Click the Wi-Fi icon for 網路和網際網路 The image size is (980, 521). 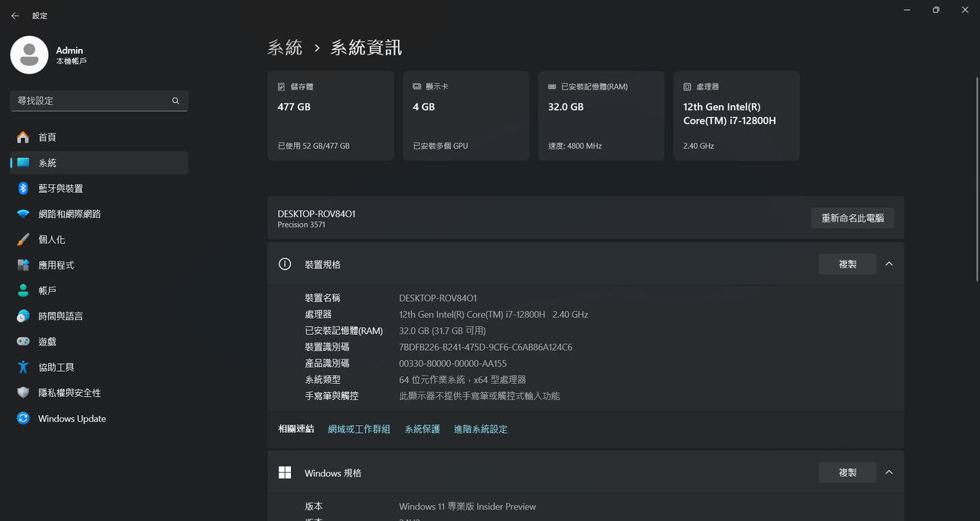pyautogui.click(x=23, y=214)
